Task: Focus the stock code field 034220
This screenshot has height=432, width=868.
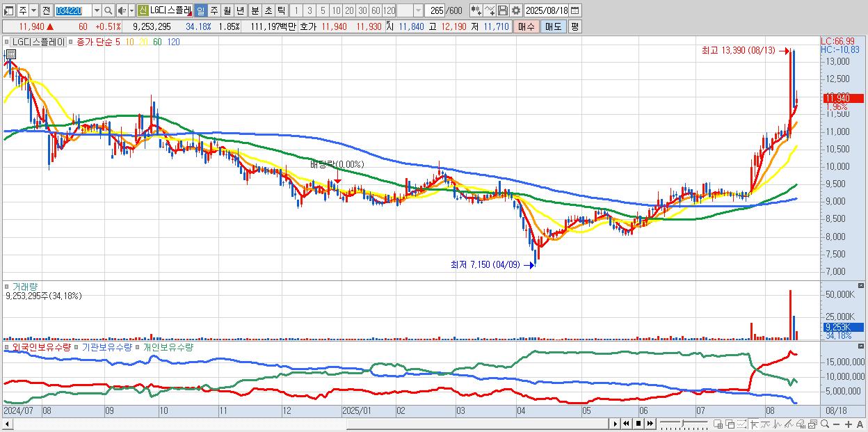Action: click(x=72, y=11)
